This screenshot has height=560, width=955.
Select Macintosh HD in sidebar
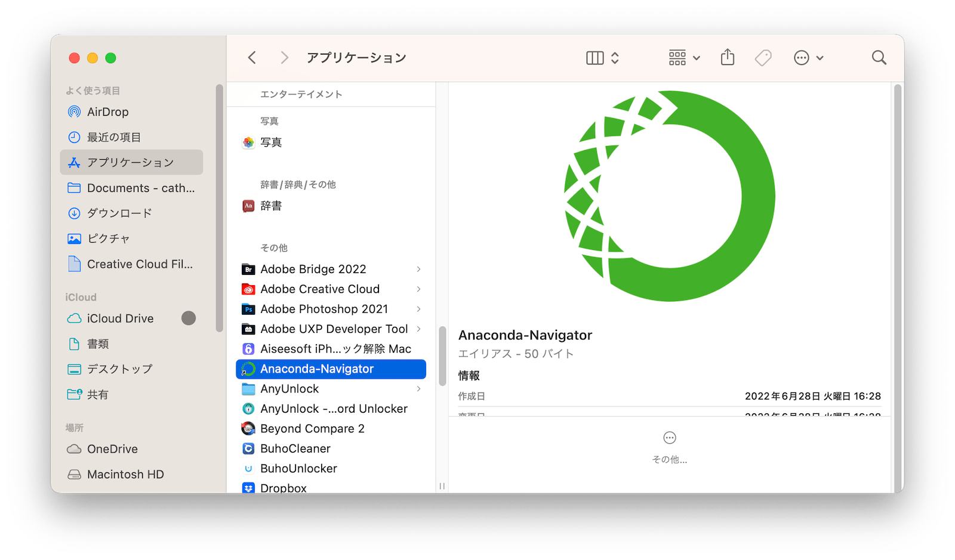[x=125, y=474]
